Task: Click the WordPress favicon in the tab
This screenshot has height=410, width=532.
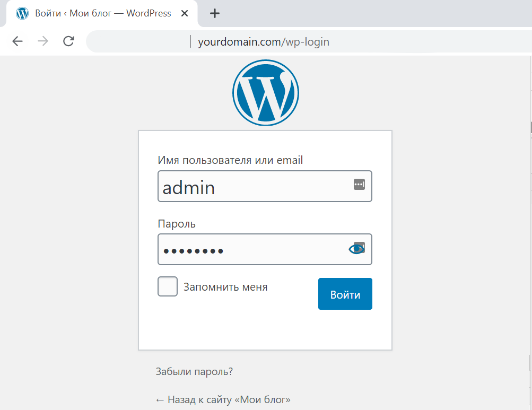Action: click(22, 14)
